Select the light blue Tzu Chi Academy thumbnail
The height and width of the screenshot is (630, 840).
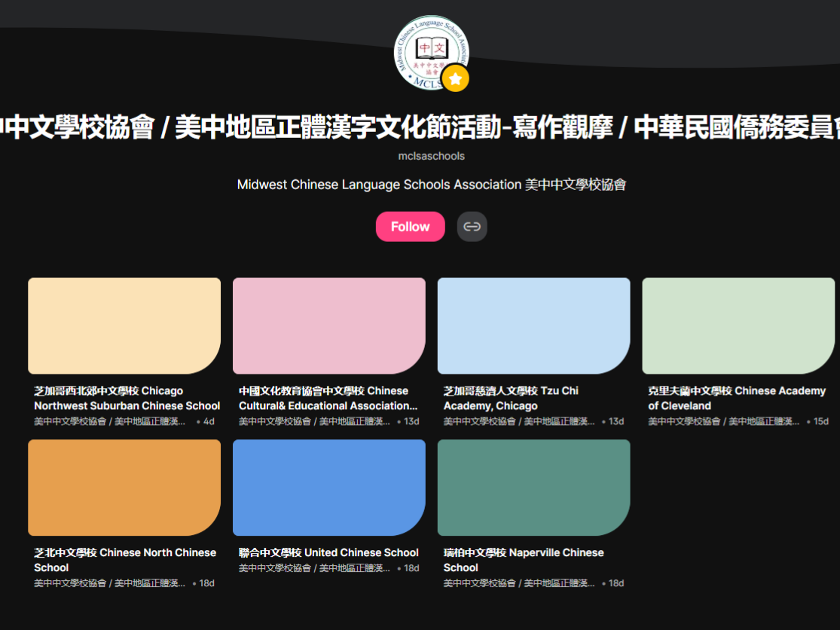(533, 326)
